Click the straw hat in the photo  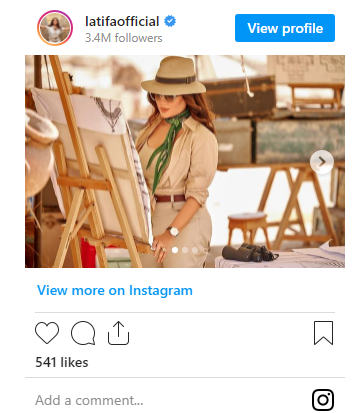click(173, 75)
